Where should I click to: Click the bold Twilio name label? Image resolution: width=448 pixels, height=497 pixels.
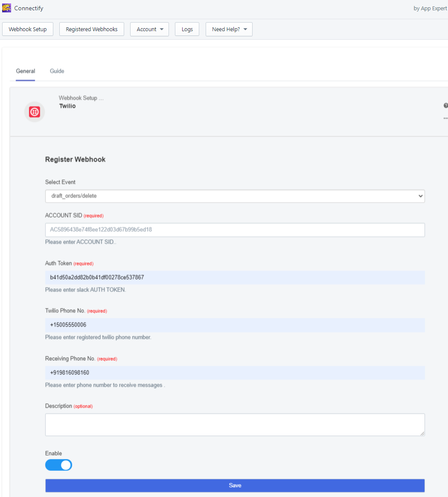coord(67,106)
